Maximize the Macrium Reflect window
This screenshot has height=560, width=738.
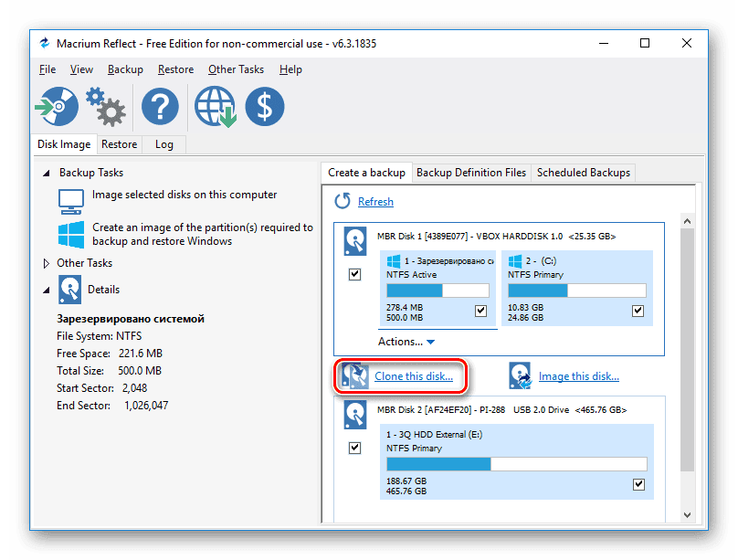[645, 43]
